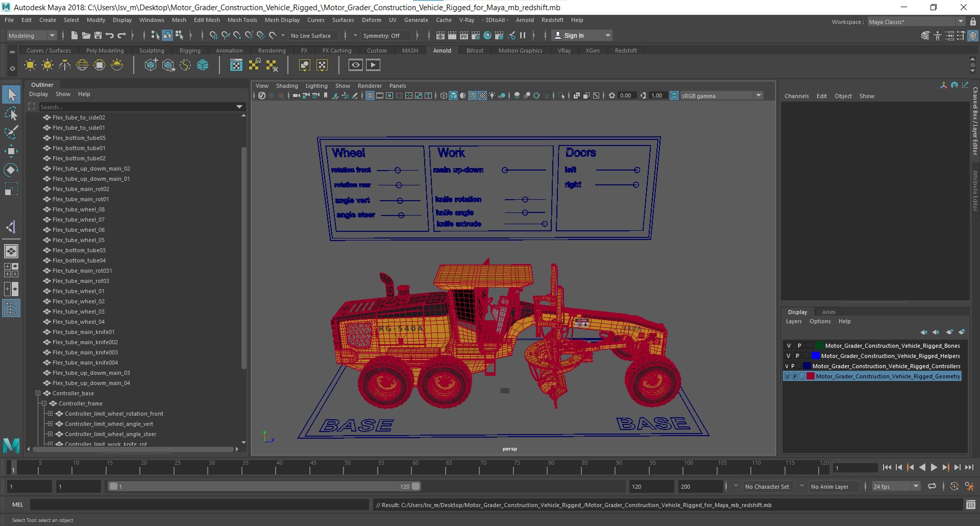
Task: Click the TX Manager shelf icon
Action: (x=236, y=65)
